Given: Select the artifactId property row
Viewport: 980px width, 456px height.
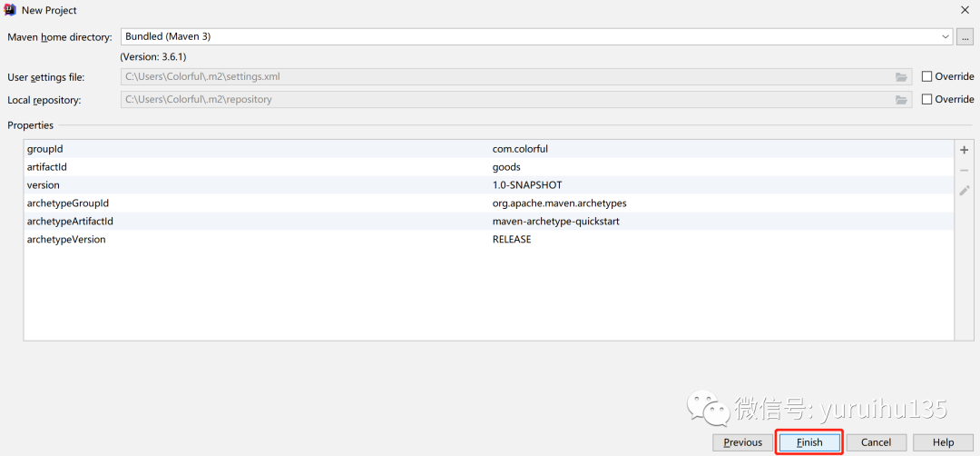Looking at the screenshot, I should coord(489,167).
